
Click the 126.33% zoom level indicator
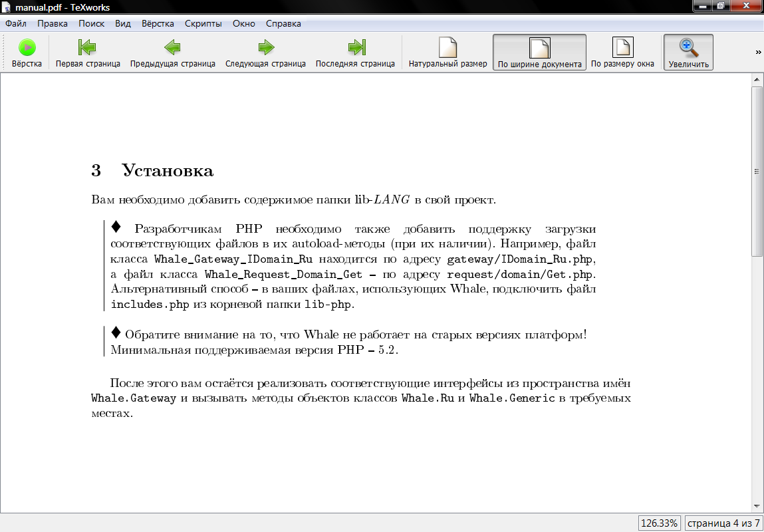659,523
